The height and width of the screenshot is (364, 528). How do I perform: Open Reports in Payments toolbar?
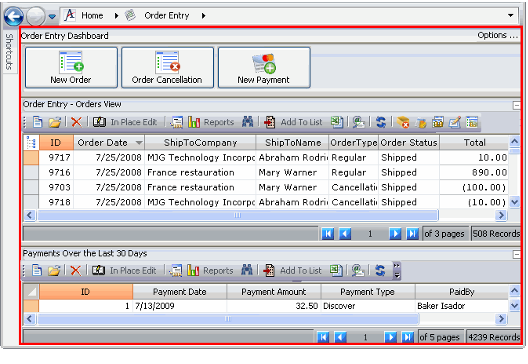pyautogui.click(x=210, y=270)
